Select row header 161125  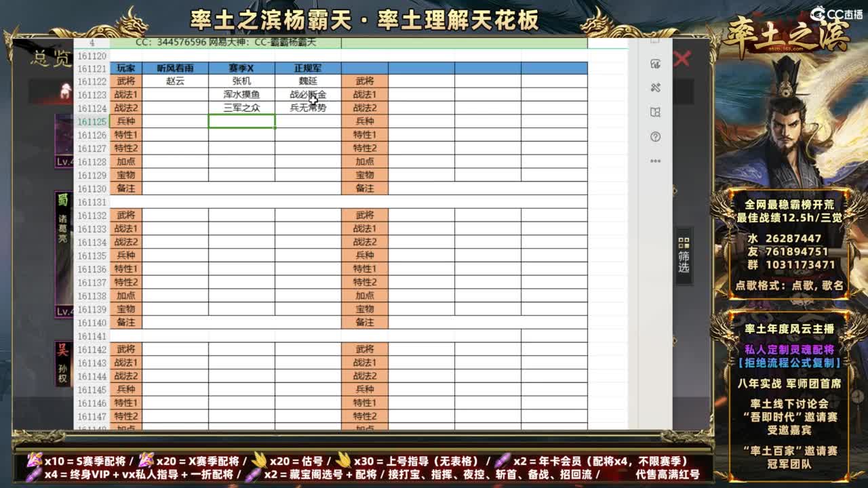(x=92, y=121)
